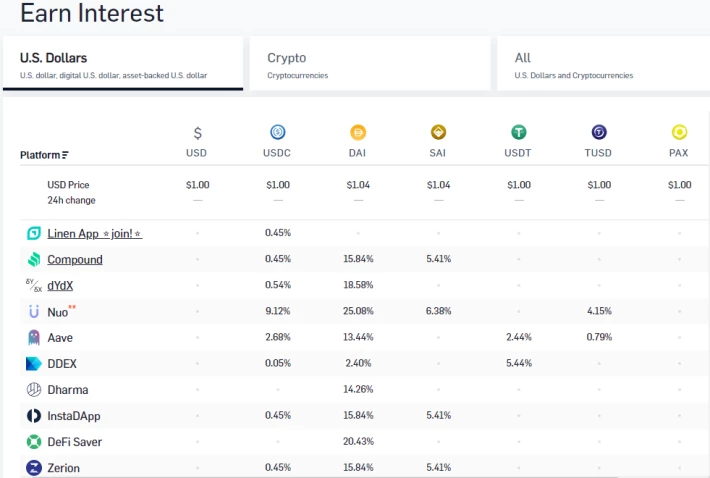Click the TUSD column header label
Image resolution: width=710 pixels, height=478 pixels.
[x=598, y=153]
